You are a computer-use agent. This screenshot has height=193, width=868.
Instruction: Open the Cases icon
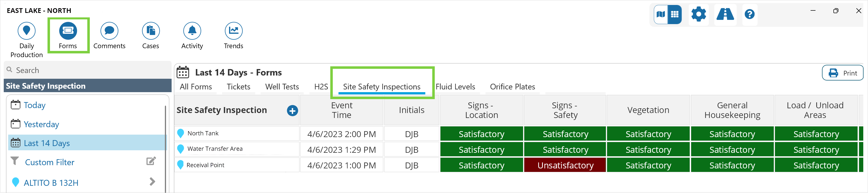[151, 31]
